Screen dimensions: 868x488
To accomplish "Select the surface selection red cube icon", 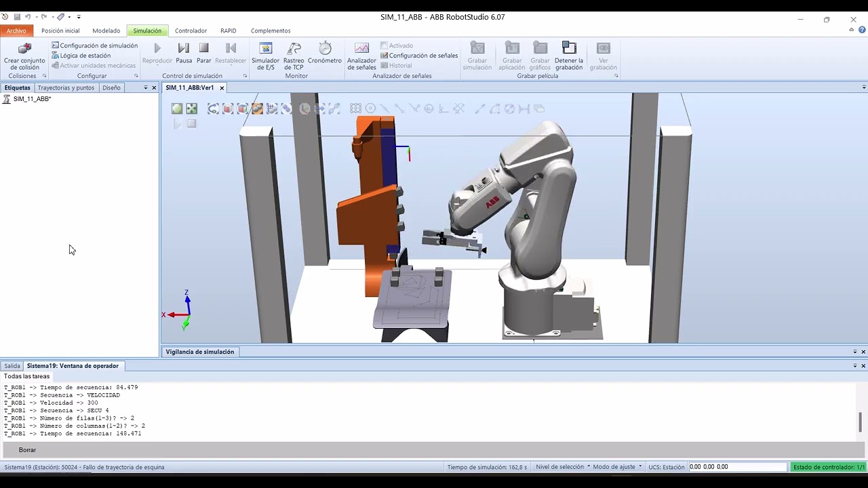I will click(x=228, y=108).
